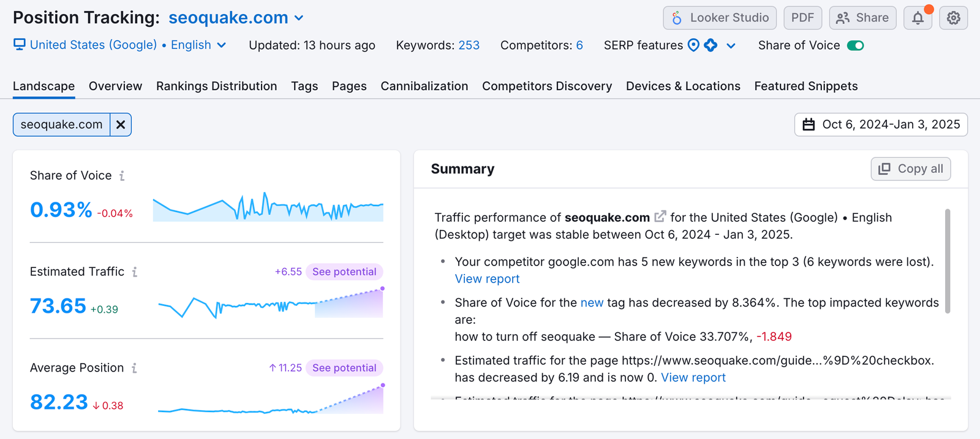Image resolution: width=980 pixels, height=439 pixels.
Task: Click the Summary panel scrollbar
Action: click(x=948, y=261)
